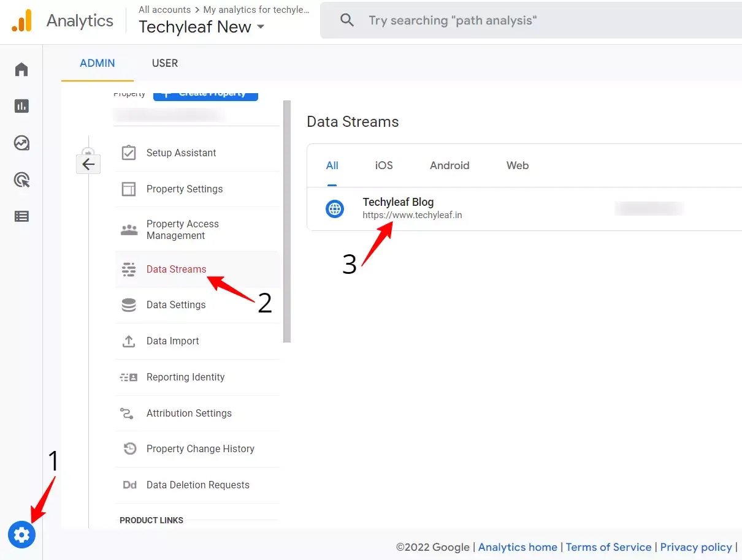Open the Analytics home link
This screenshot has height=560, width=742.
tap(518, 547)
